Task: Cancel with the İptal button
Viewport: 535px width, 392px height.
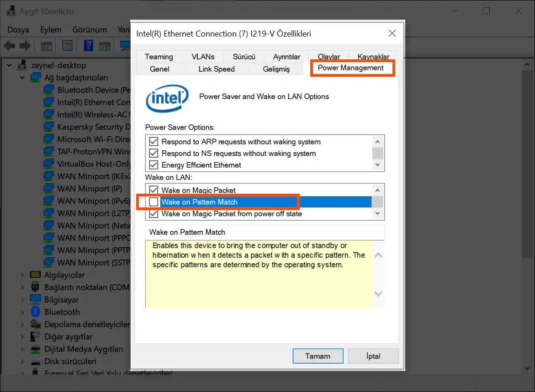Action: 373,356
